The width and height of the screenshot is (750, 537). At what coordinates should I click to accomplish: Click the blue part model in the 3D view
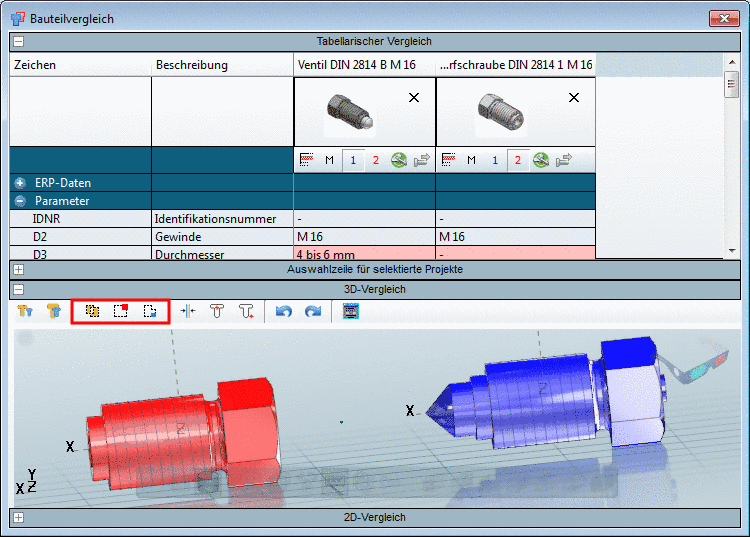[545, 393]
